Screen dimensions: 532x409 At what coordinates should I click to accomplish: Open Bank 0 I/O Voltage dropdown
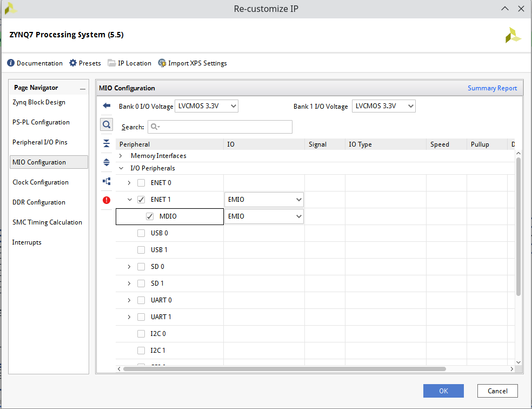[x=207, y=106]
